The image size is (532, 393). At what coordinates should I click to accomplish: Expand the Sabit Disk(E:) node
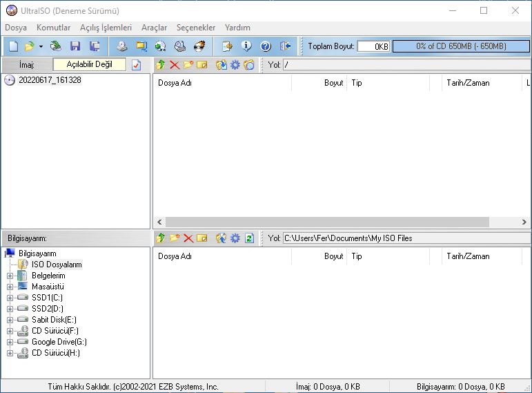[10, 320]
